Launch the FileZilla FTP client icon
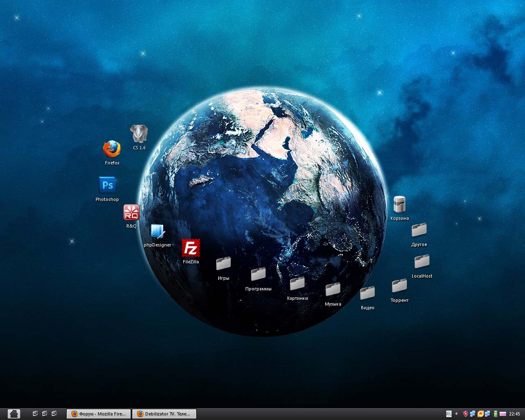 pos(191,249)
